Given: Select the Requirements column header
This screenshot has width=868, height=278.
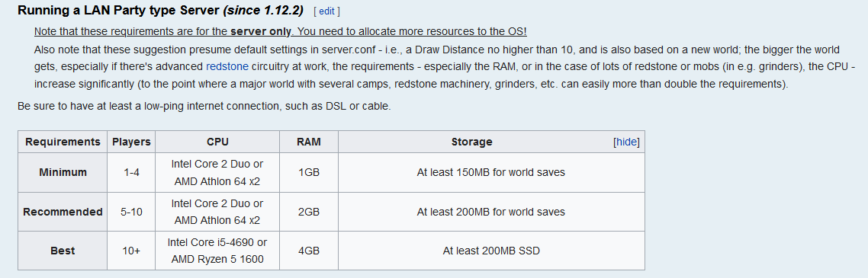Looking at the screenshot, I should pos(63,142).
